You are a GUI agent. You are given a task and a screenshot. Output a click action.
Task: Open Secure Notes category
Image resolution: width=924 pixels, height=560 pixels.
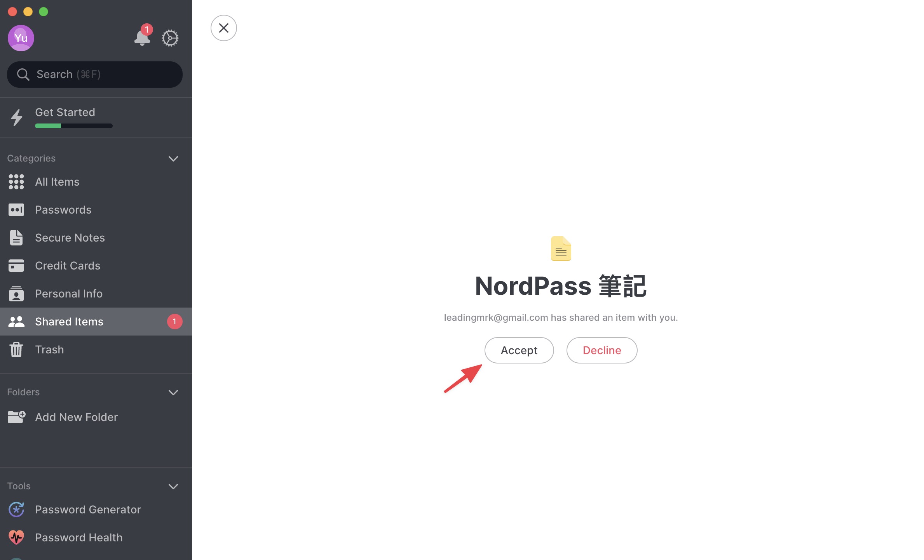96,238
